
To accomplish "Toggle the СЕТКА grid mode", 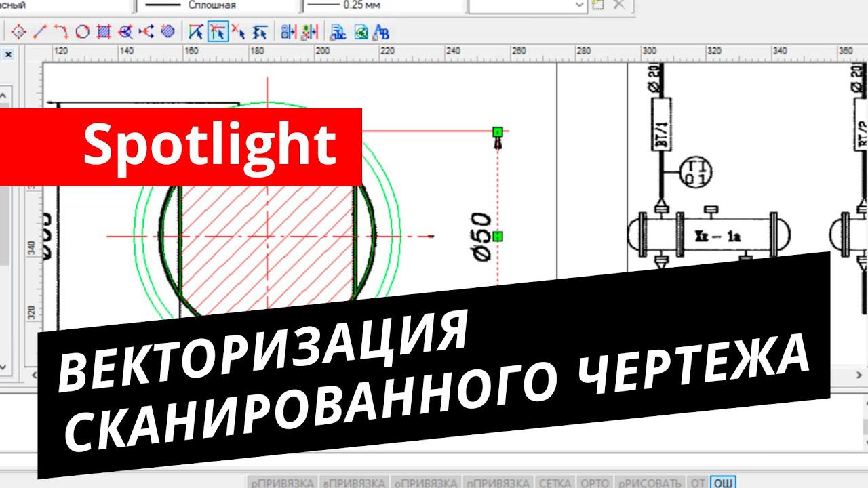I will [x=554, y=483].
